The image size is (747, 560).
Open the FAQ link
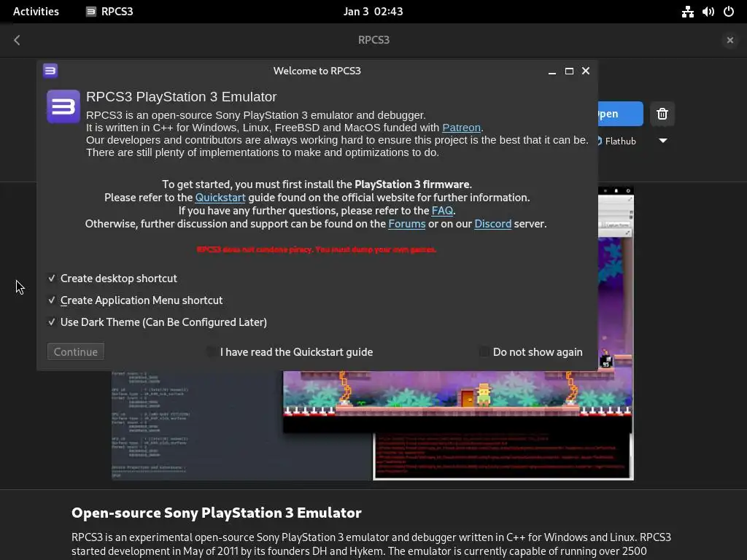[442, 211]
